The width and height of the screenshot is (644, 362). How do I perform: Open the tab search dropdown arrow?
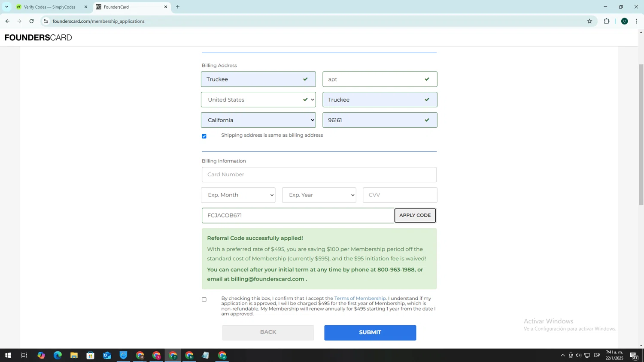(x=6, y=7)
